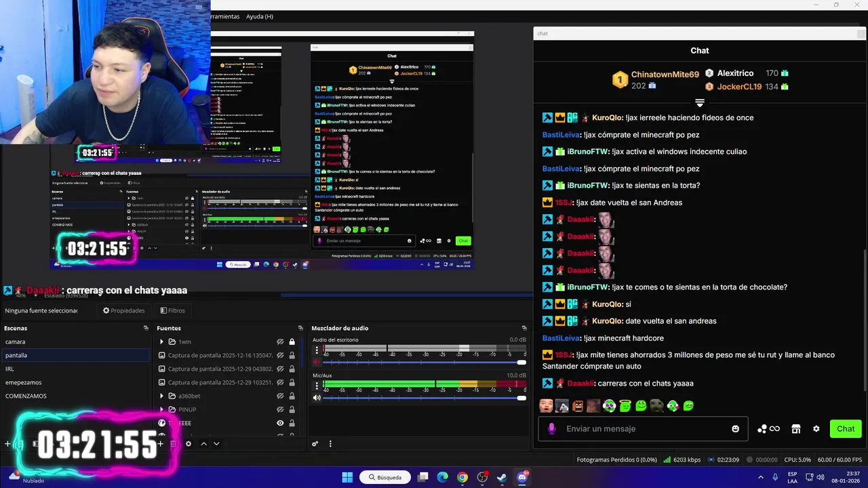
Task: Open Propiedades for the source
Action: [x=124, y=310]
